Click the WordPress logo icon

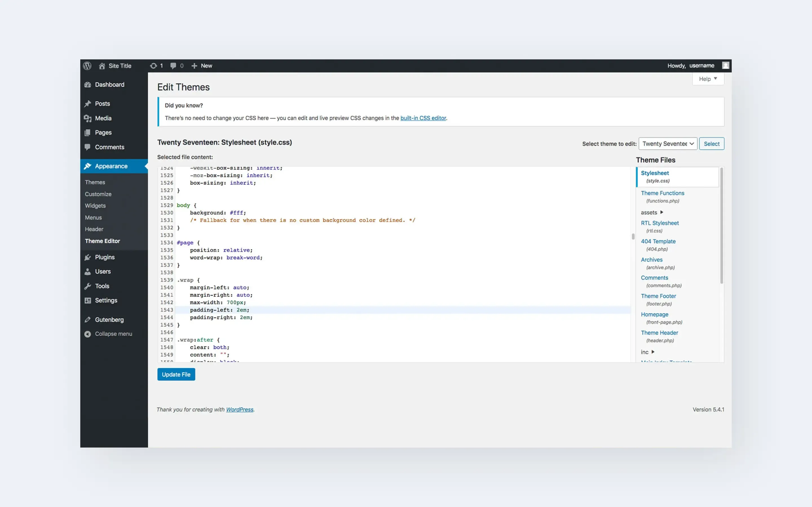point(87,66)
